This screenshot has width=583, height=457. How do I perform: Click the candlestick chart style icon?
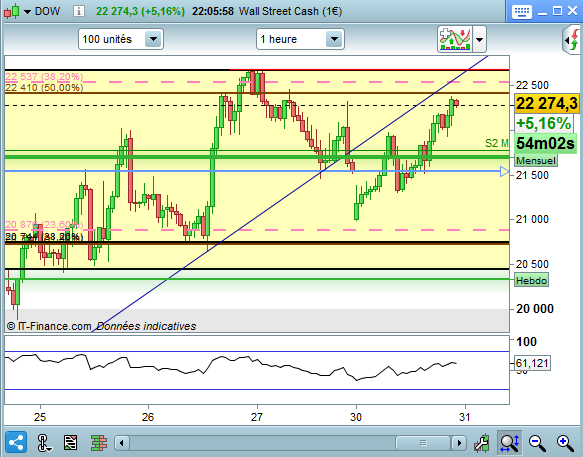[11, 11]
